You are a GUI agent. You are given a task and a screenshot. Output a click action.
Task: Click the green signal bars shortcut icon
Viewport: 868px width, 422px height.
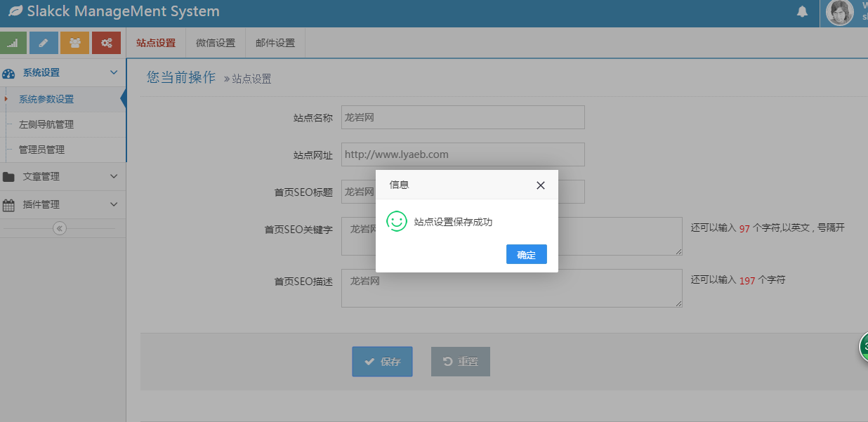tap(13, 43)
